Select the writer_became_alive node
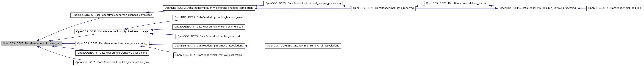Viewport: 644px width, 66px height. coord(209,18)
